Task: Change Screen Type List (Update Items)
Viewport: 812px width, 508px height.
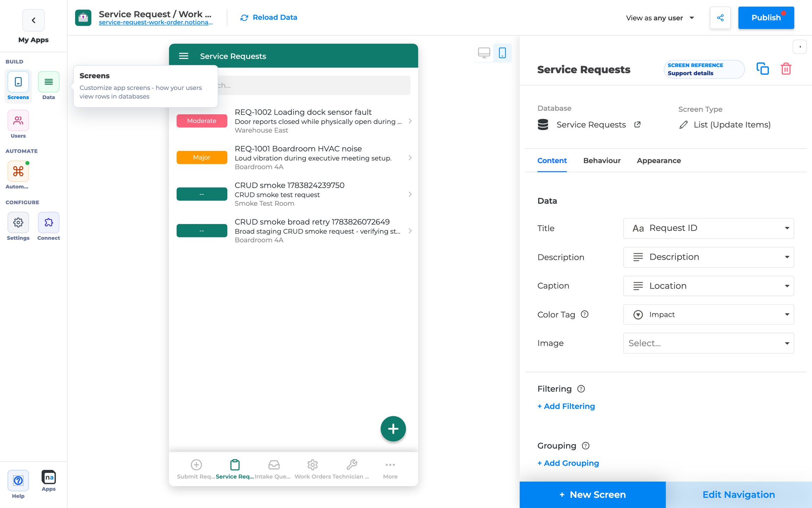Action: [x=725, y=125]
